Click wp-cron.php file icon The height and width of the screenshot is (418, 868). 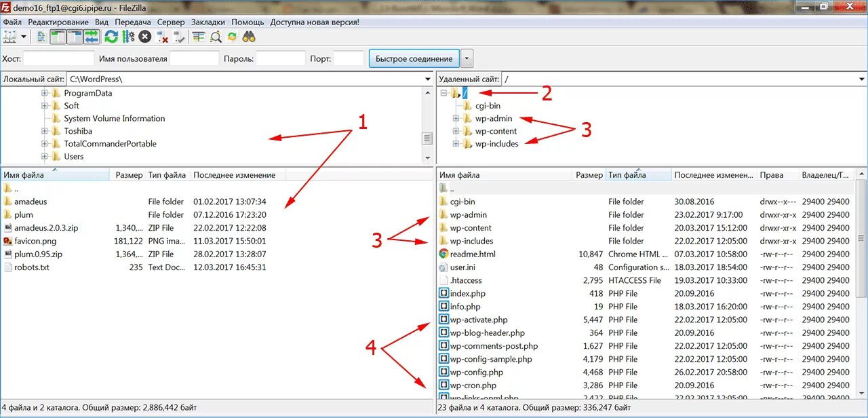pyautogui.click(x=443, y=385)
